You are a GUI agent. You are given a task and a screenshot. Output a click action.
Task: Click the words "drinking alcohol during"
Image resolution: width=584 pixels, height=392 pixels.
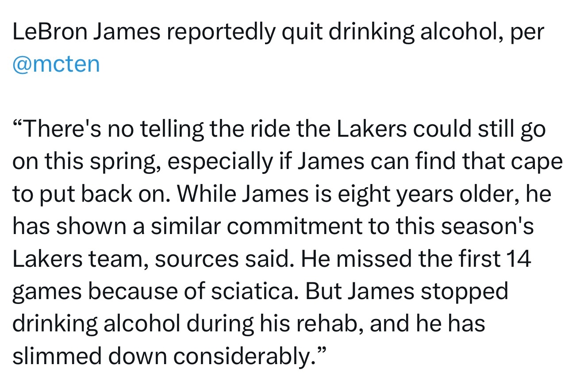[x=133, y=323]
